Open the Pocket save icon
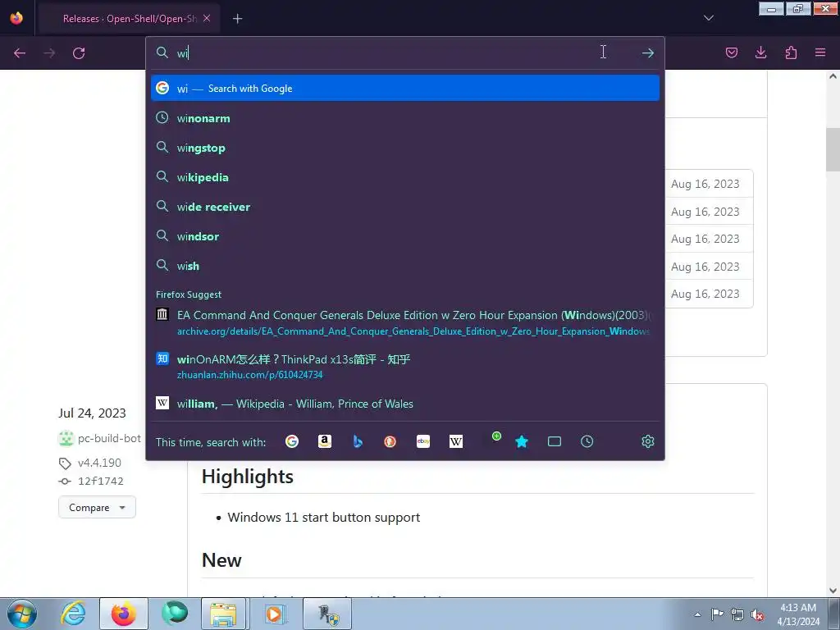The width and height of the screenshot is (840, 630). pyautogui.click(x=731, y=52)
